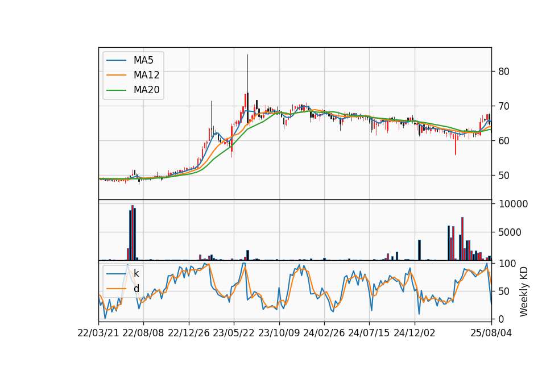This screenshot has width=546, height=392.
Task: Click the blue MA5 legend line sample
Action: tap(116, 60)
